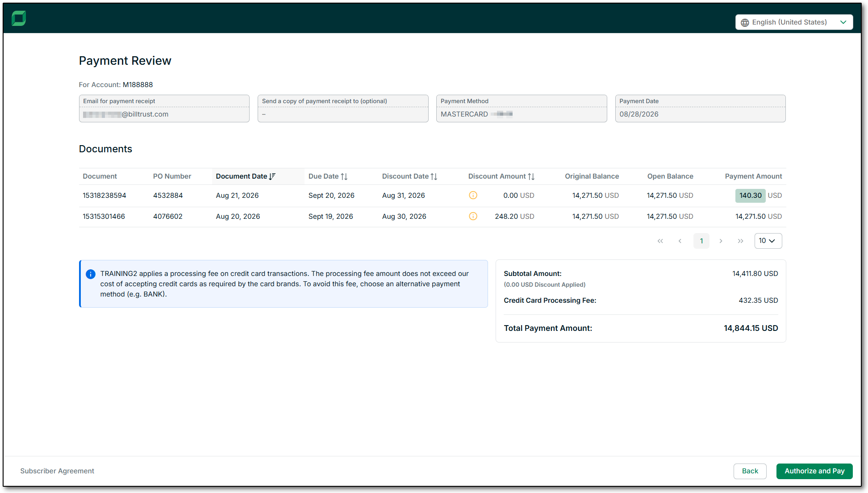Sort by Due Date arrows icon
The width and height of the screenshot is (868, 493).
click(x=344, y=176)
